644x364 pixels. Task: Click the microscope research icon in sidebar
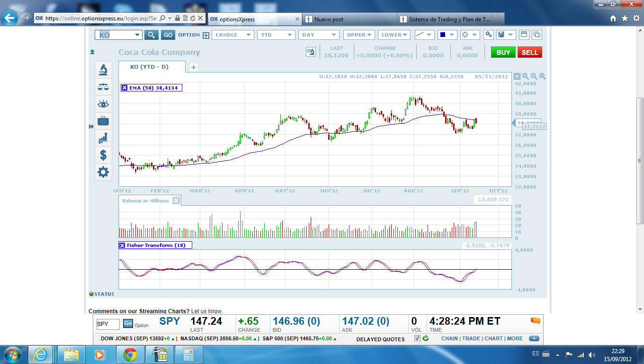tap(103, 70)
